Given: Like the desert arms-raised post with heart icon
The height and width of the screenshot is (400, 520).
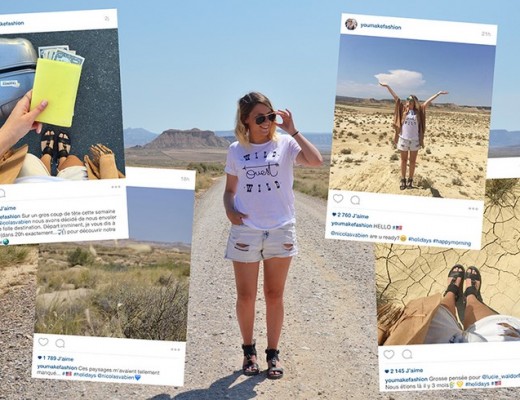Looking at the screenshot, I should pos(338,199).
